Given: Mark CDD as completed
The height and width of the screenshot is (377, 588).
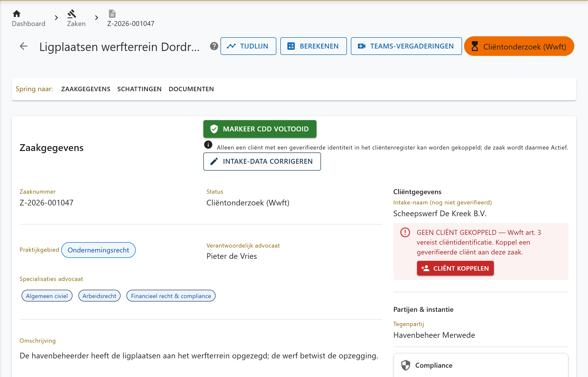Looking at the screenshot, I should click(x=260, y=129).
